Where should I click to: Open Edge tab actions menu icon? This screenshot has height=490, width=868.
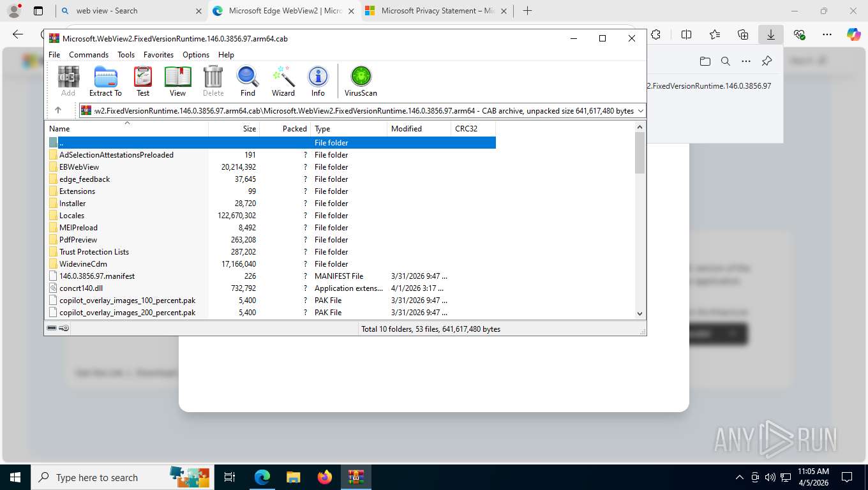38,11
